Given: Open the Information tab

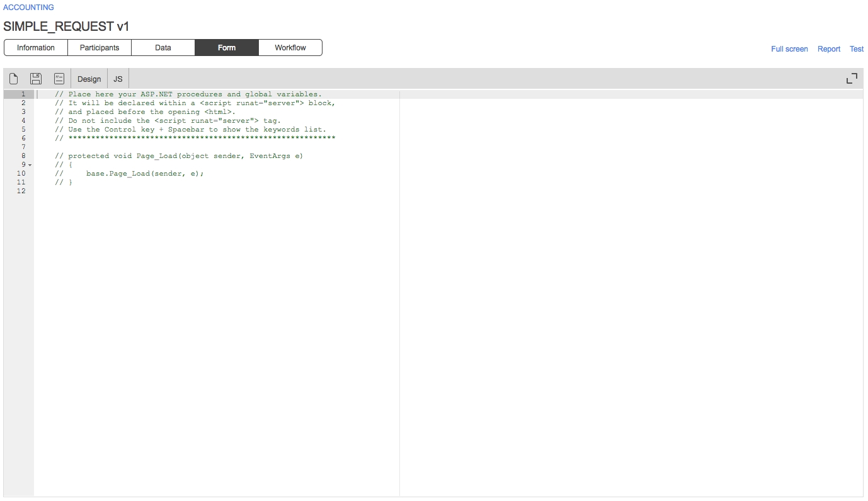Looking at the screenshot, I should click(x=36, y=48).
